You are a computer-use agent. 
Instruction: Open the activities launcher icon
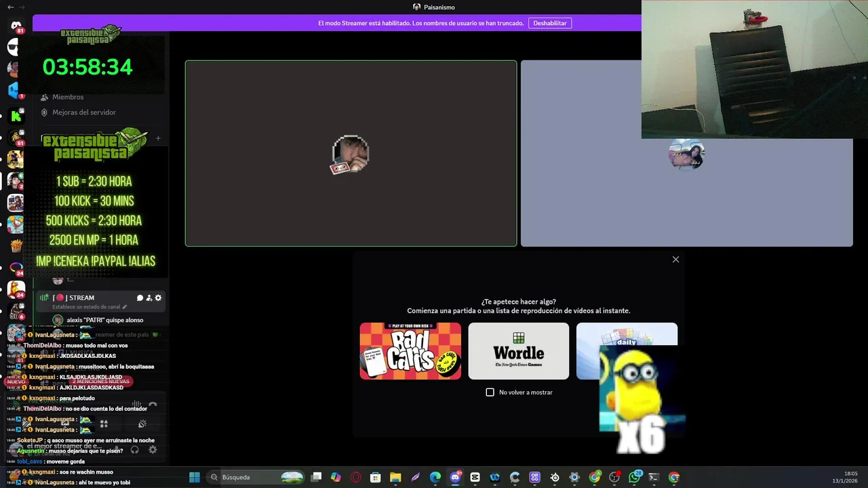pos(104,424)
